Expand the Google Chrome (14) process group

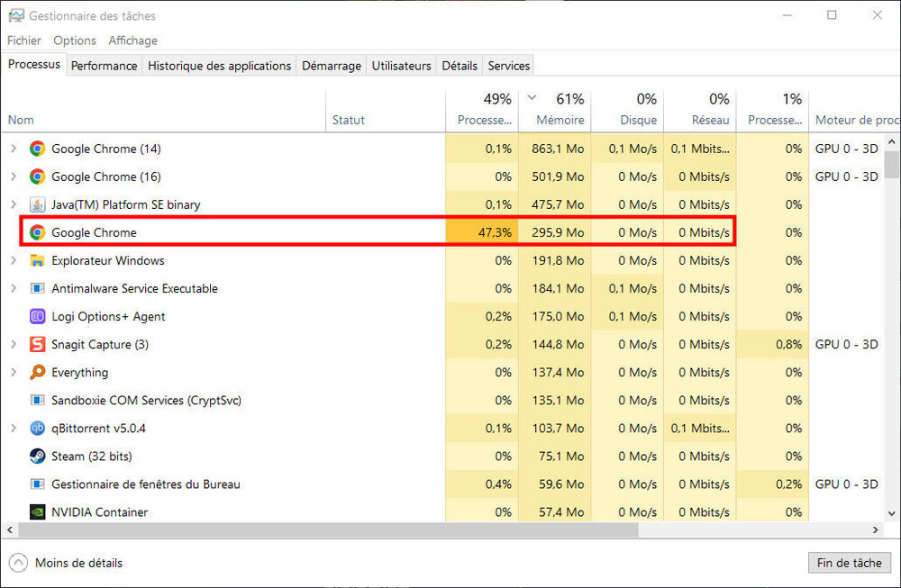(x=14, y=149)
